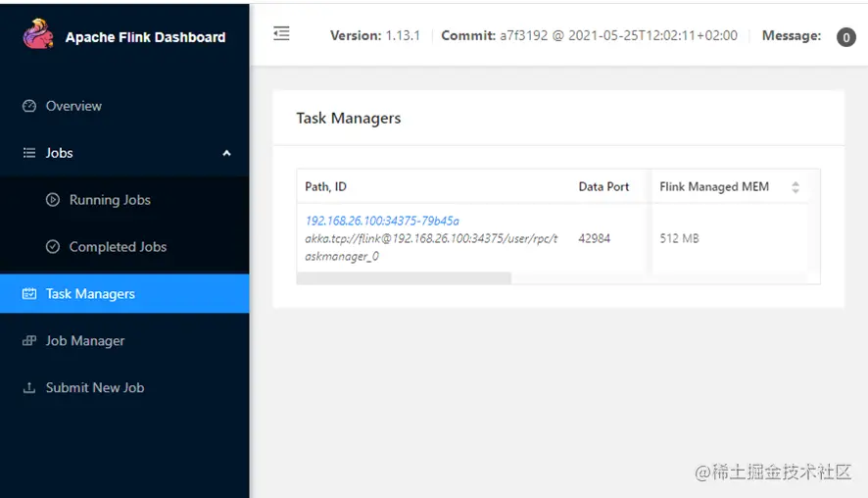Click the Commit a7f3192 text
Image resolution: width=868 pixels, height=498 pixels.
pos(589,35)
